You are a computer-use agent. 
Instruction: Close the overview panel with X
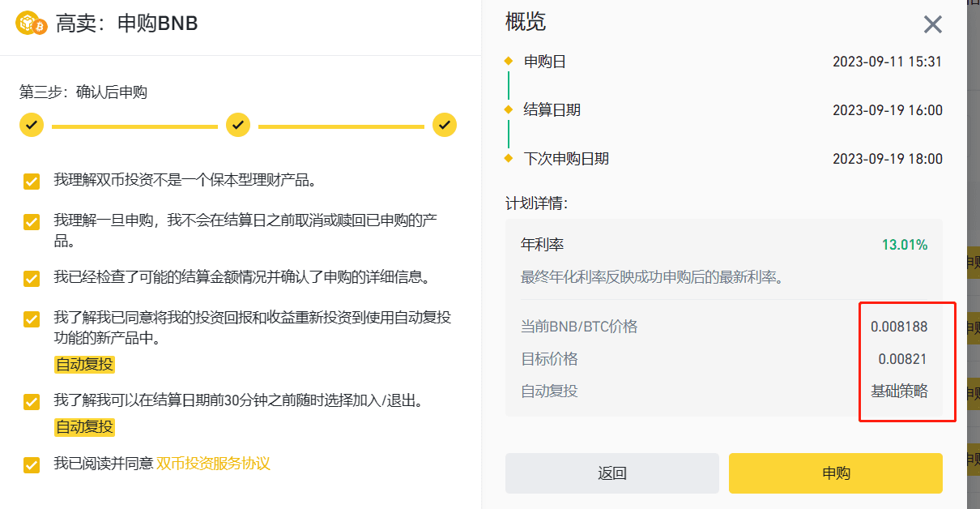point(933,24)
